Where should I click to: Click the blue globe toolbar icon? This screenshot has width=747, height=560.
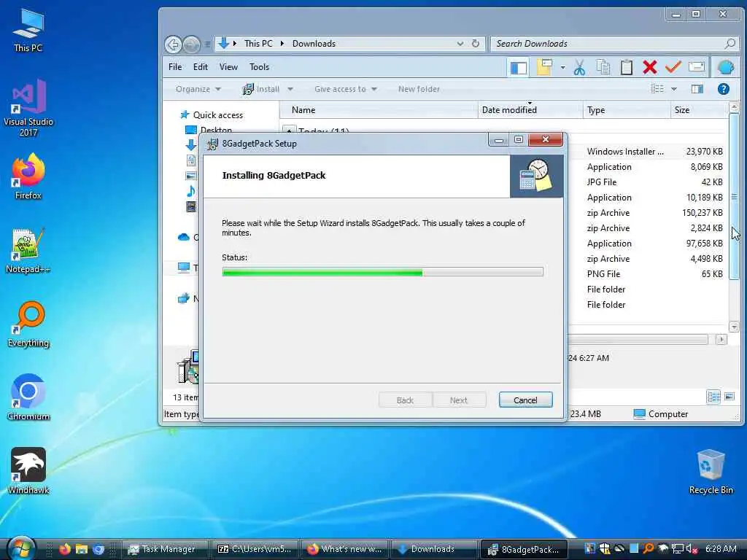pos(726,68)
